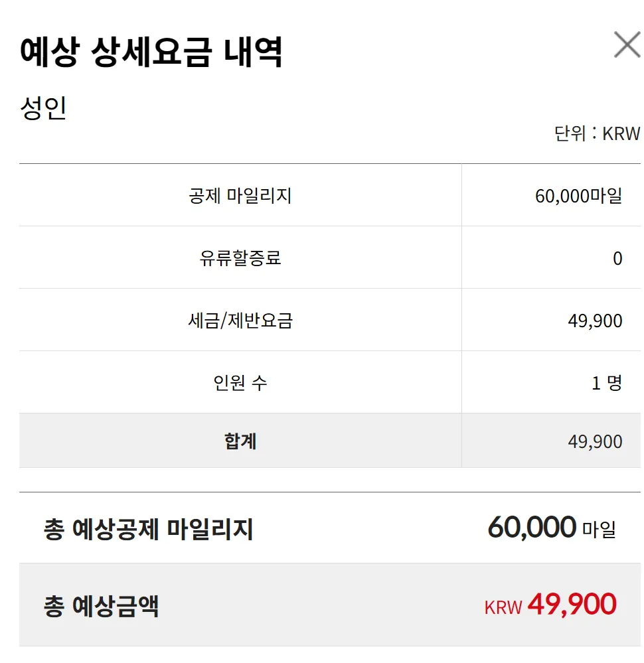Click the red KRW currency prefix
644x663 pixels.
[503, 607]
